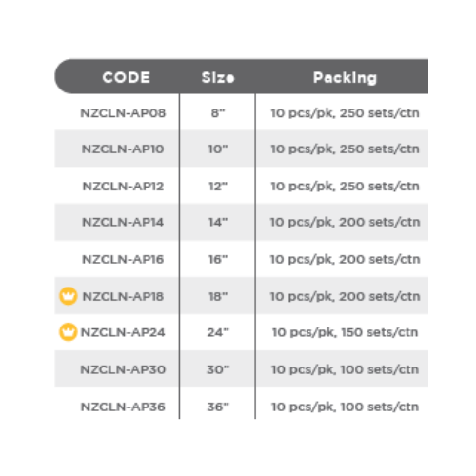Select the 8" size cell
Viewport: 476px width, 476px height.
pyautogui.click(x=218, y=113)
